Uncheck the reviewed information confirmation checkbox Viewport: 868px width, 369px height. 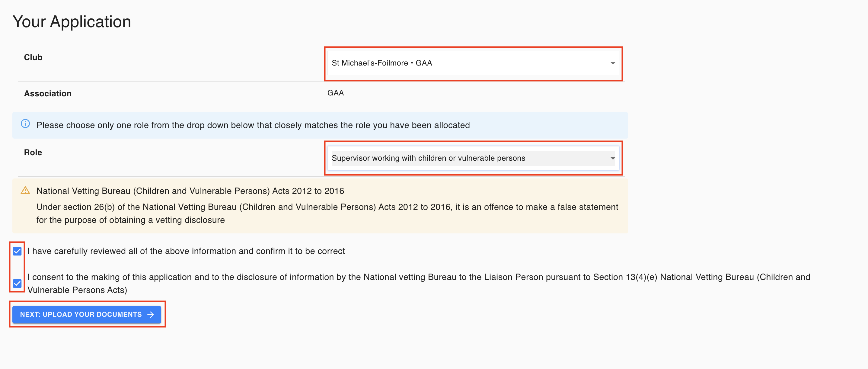pos(17,251)
